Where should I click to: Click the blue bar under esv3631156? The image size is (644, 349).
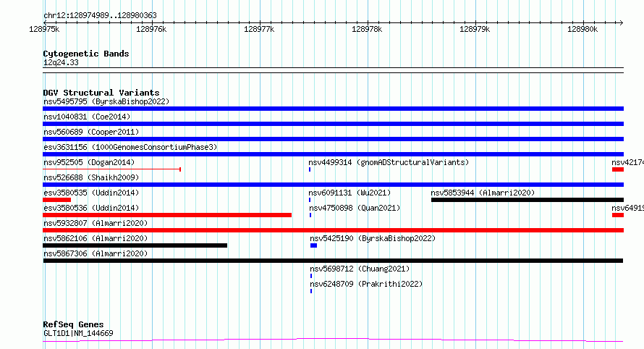333,154
